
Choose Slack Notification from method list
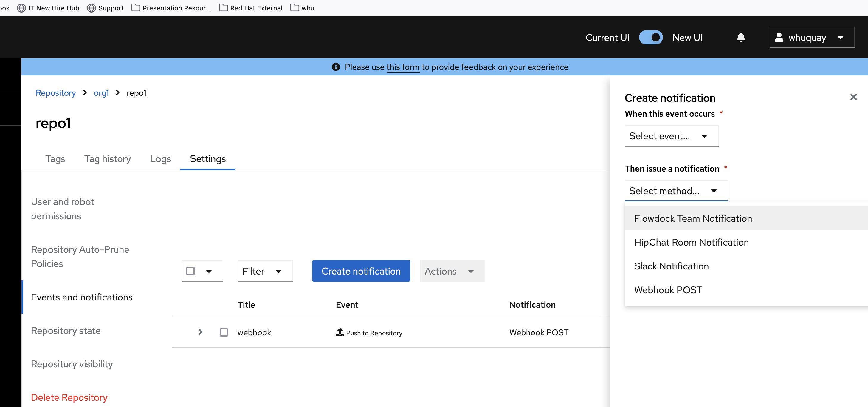671,266
